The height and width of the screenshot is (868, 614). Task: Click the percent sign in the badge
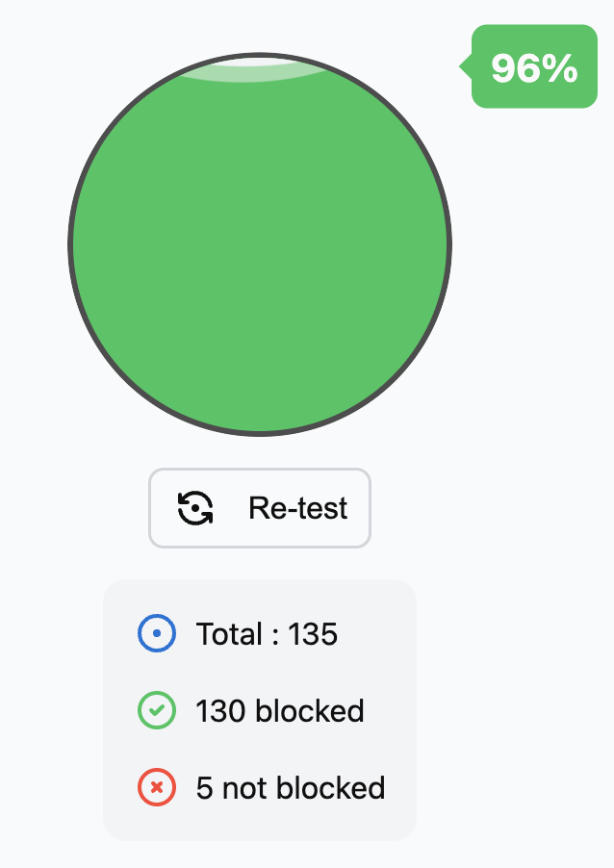click(x=560, y=68)
